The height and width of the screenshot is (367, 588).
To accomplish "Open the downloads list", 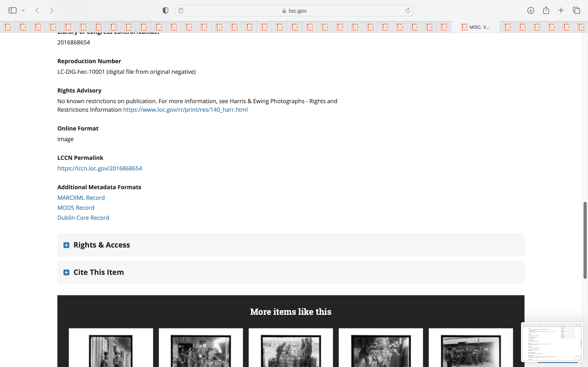I will click(530, 10).
